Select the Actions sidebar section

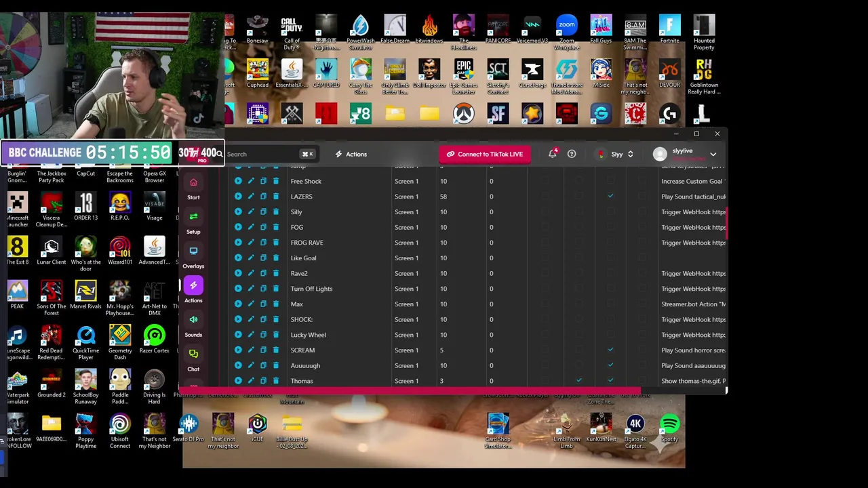(193, 291)
